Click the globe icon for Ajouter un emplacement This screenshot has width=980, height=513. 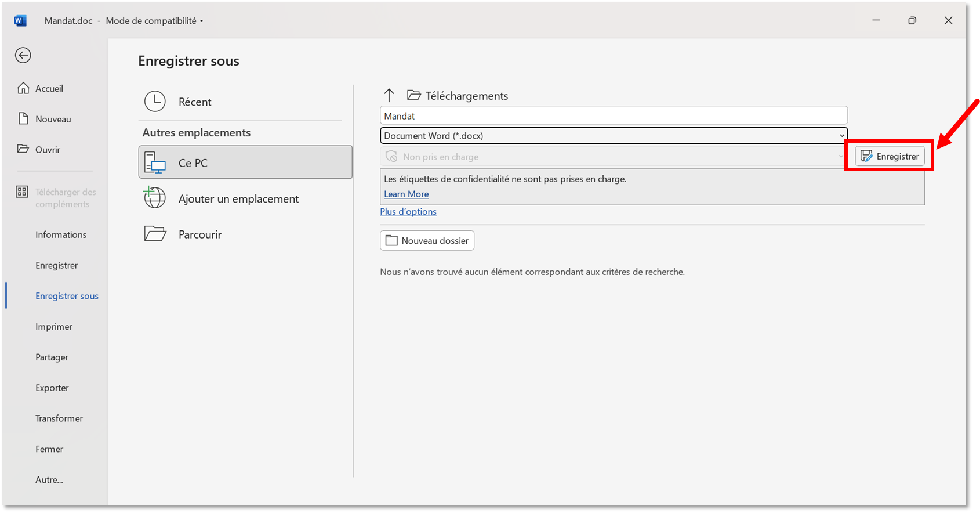(x=154, y=198)
